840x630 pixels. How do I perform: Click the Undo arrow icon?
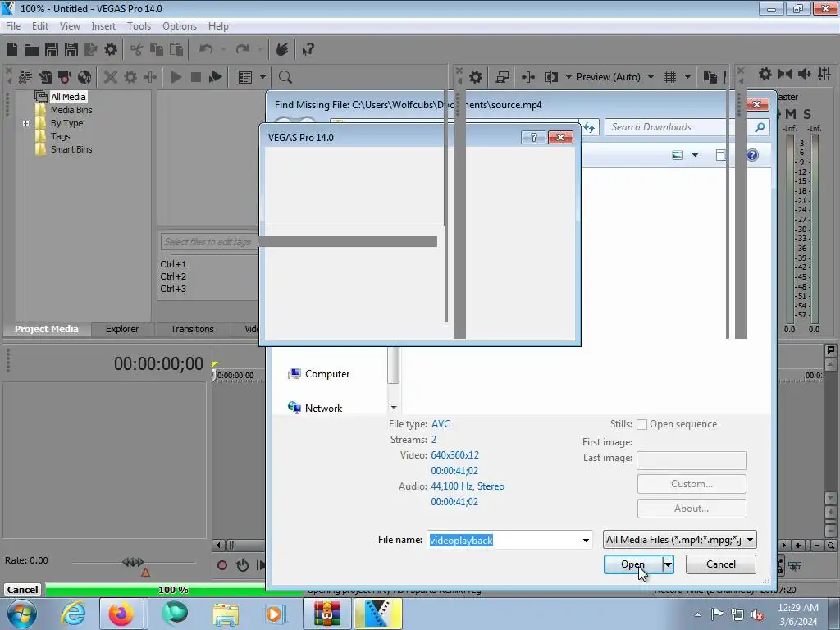206,49
